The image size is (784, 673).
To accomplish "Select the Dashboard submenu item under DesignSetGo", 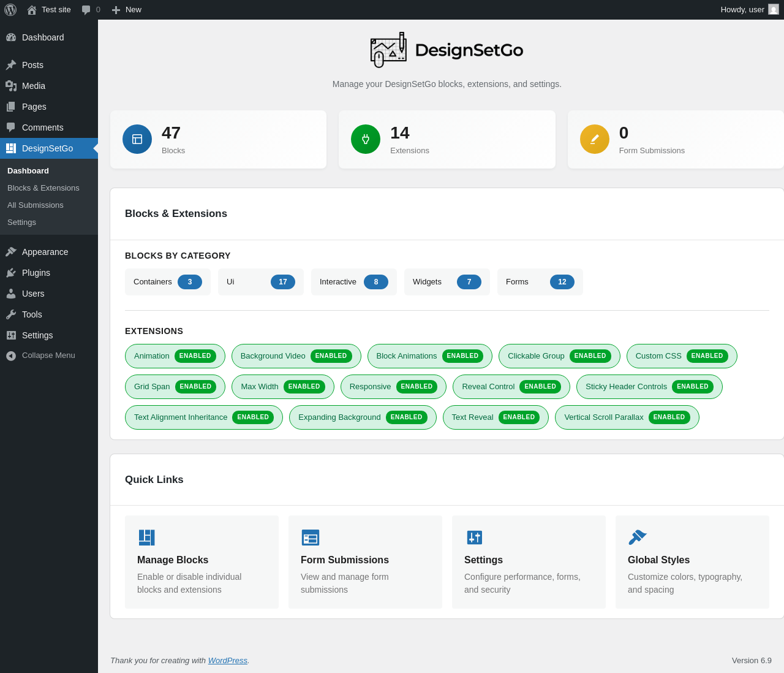I will click(x=28, y=171).
